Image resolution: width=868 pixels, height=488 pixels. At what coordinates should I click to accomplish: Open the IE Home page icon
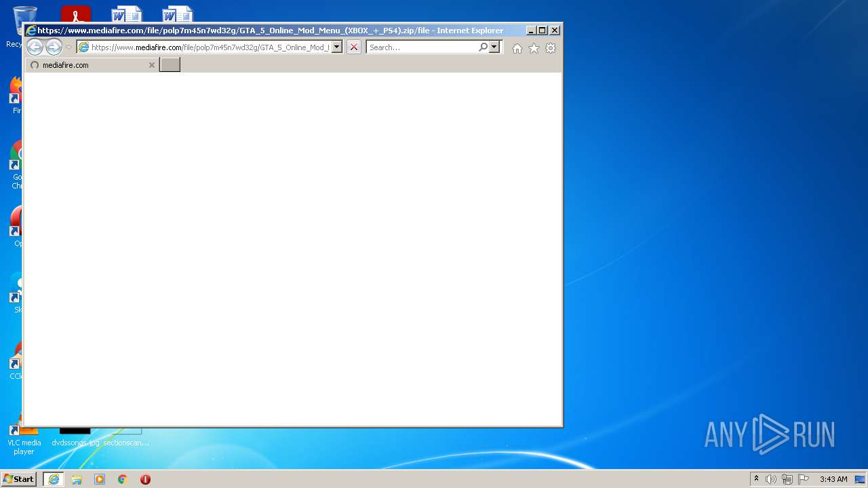517,48
